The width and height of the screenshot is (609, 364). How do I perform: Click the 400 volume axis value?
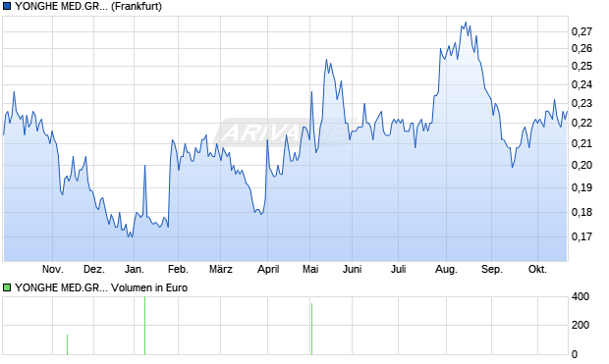581,296
